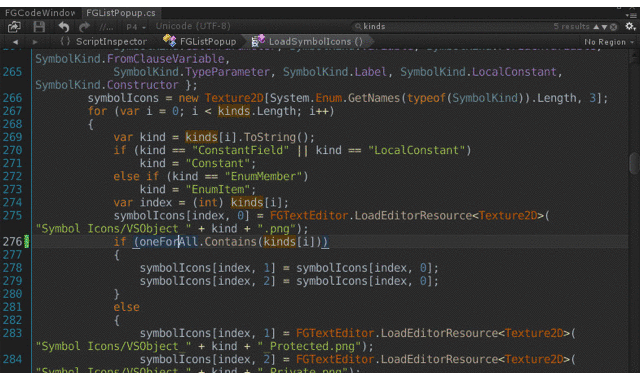640x380 pixels.
Task: Click the "EnumMember" string literal
Action: point(263,176)
